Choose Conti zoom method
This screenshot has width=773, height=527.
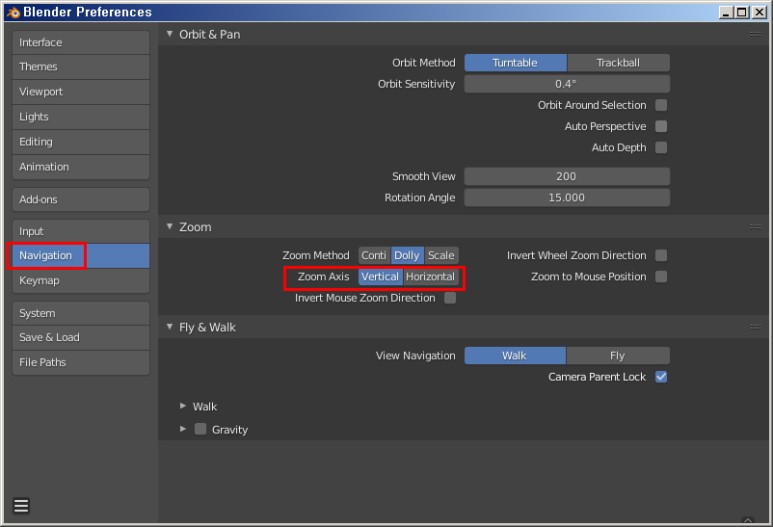point(374,255)
